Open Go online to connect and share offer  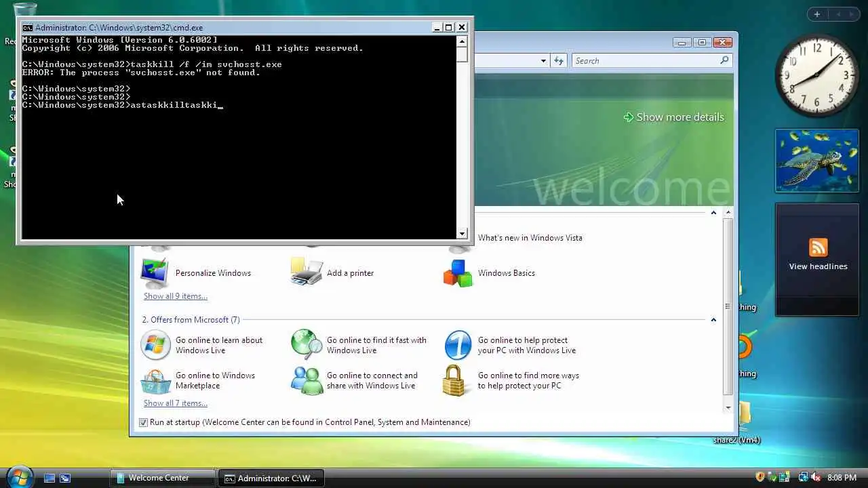tap(355, 381)
